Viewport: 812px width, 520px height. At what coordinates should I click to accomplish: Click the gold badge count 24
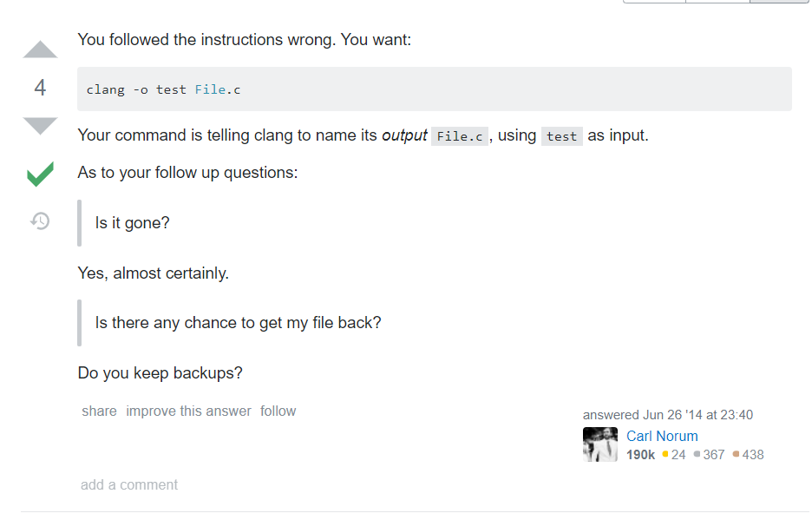(674, 455)
